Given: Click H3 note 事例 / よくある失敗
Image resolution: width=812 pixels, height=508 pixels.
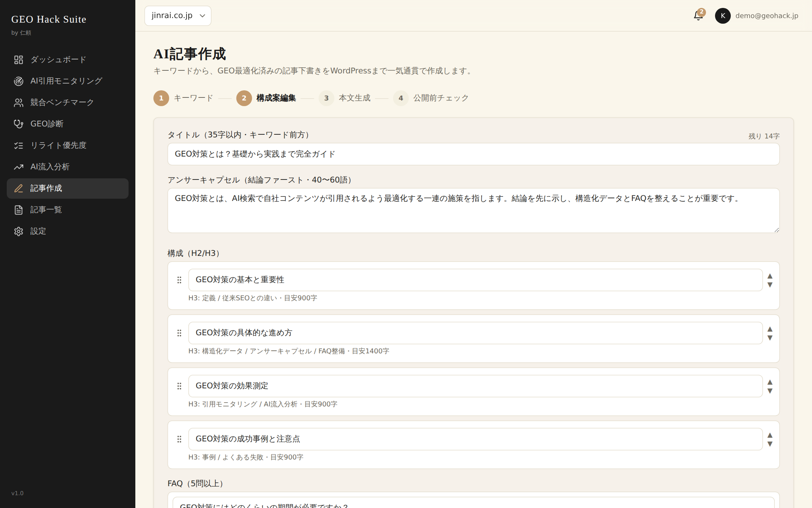Looking at the screenshot, I should tap(246, 457).
